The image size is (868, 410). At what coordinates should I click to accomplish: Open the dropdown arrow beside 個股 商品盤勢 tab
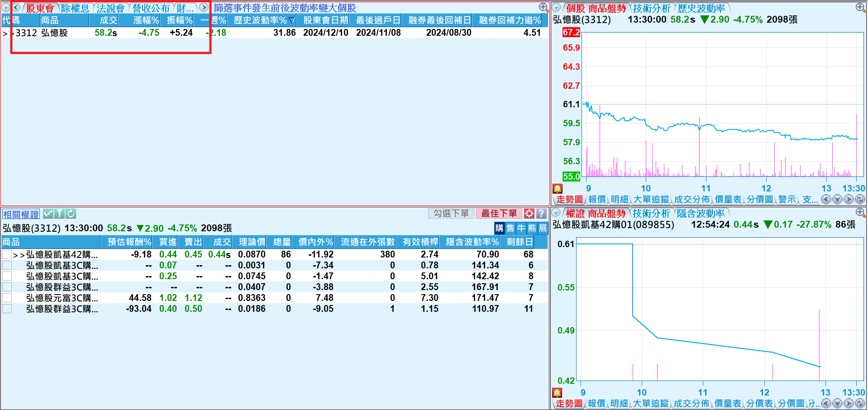pos(557,8)
